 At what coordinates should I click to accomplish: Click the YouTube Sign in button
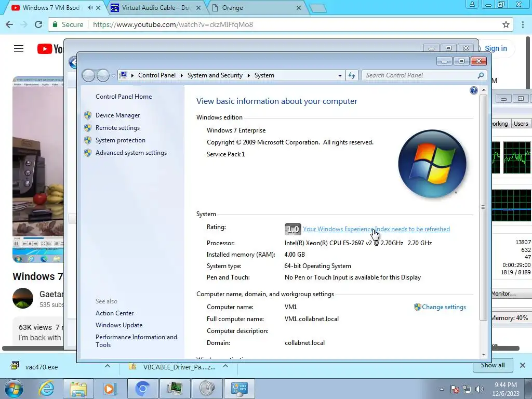495,48
